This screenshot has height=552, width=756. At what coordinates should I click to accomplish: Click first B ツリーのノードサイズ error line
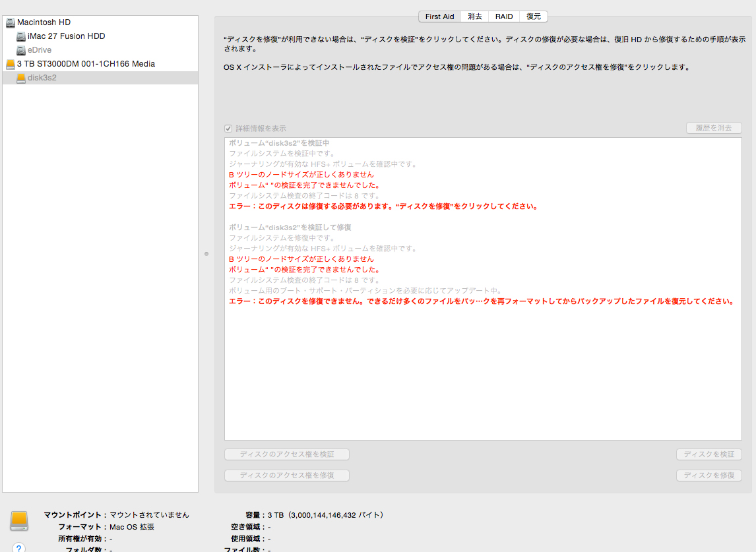(x=301, y=175)
